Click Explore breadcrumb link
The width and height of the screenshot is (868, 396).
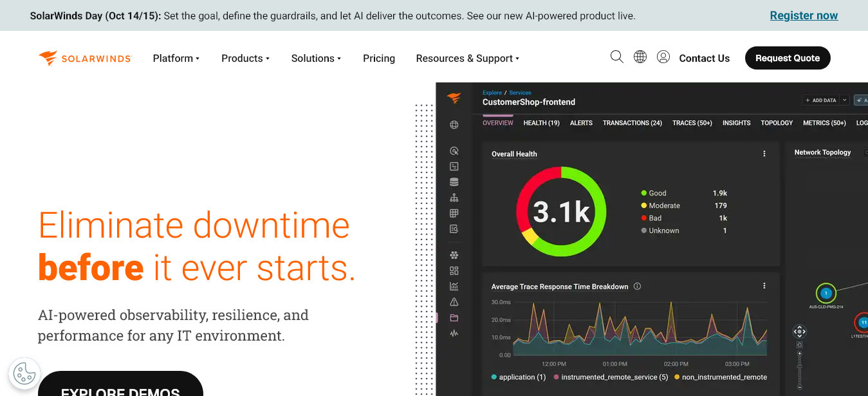[x=492, y=93]
